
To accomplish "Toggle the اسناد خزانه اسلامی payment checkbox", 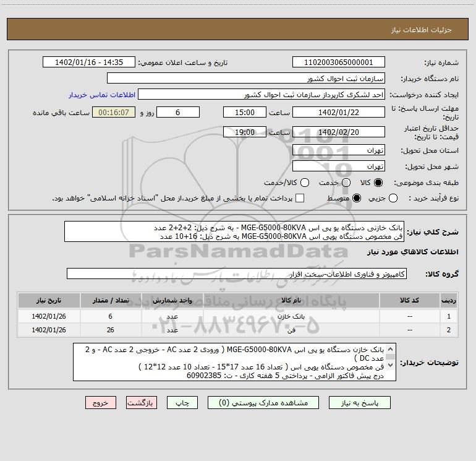I will click(x=300, y=199).
